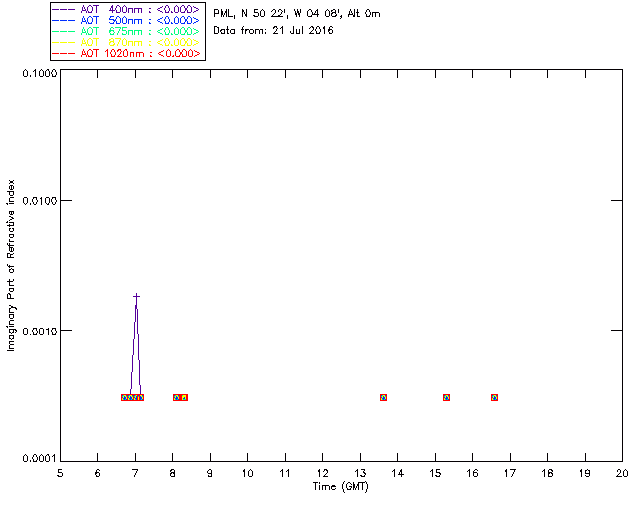
Task: Click the x-axis tick label 14
Action: pyautogui.click(x=398, y=473)
